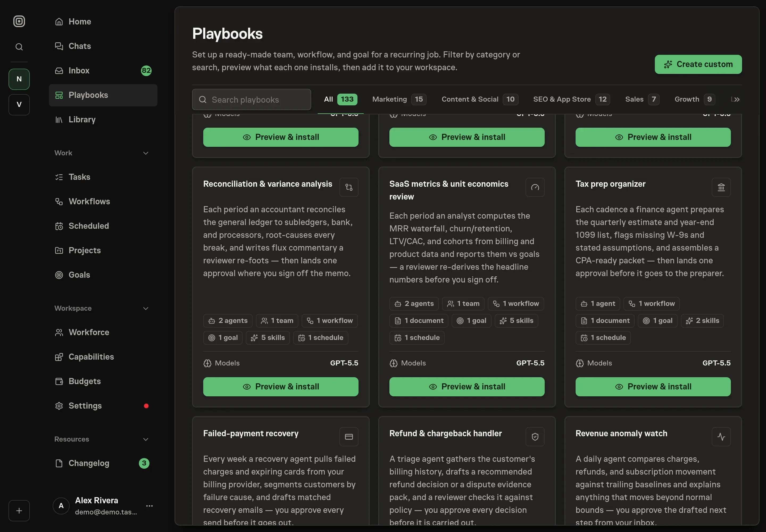This screenshot has width=766, height=532.
Task: Click Reconciliation & variance analysis card icon
Action: 349,187
